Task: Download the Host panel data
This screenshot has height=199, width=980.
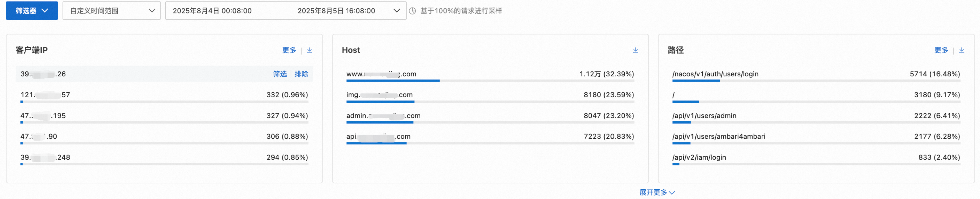Action: pos(635,50)
